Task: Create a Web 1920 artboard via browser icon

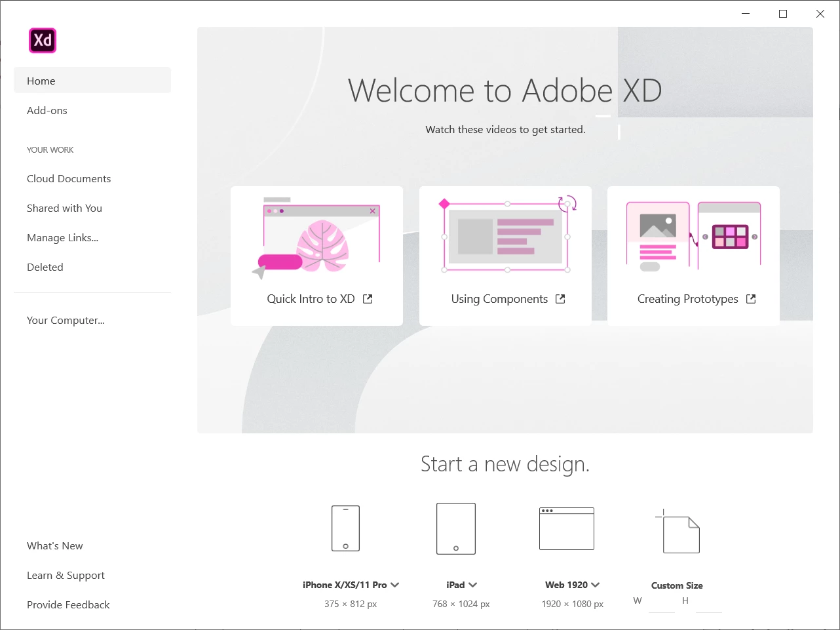Action: pyautogui.click(x=567, y=528)
